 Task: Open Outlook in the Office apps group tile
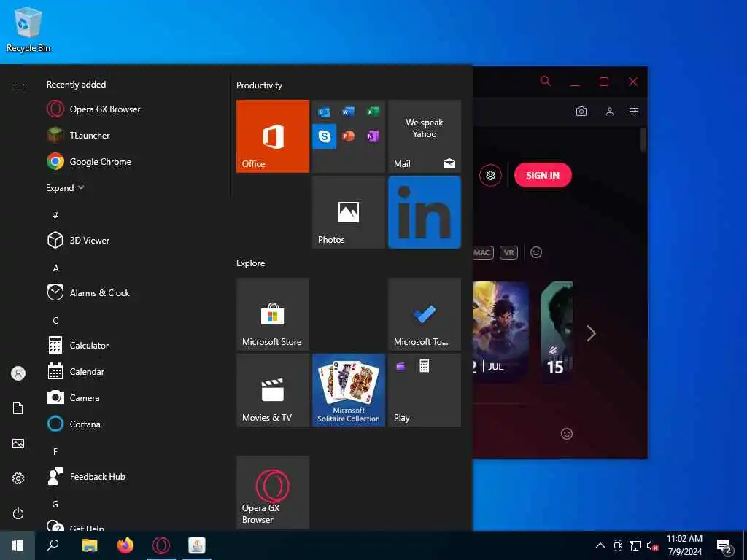click(x=325, y=112)
